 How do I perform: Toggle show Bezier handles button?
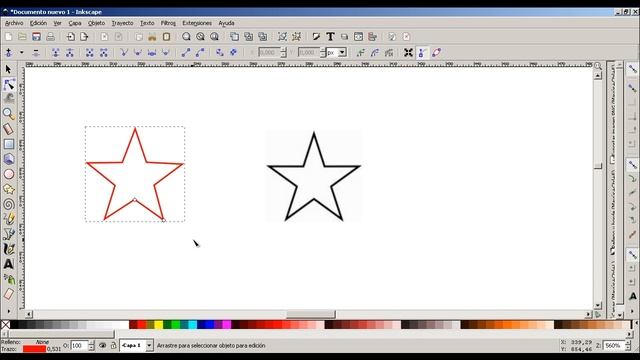click(422, 53)
